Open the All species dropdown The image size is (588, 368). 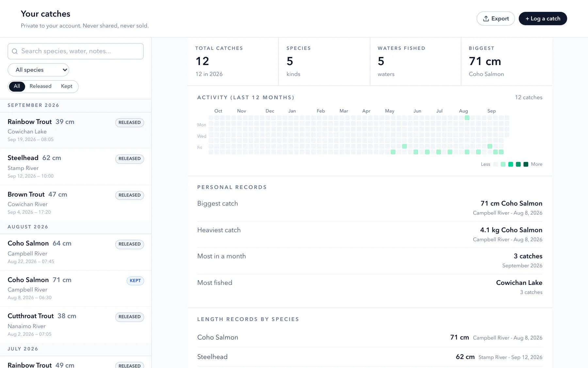point(38,70)
